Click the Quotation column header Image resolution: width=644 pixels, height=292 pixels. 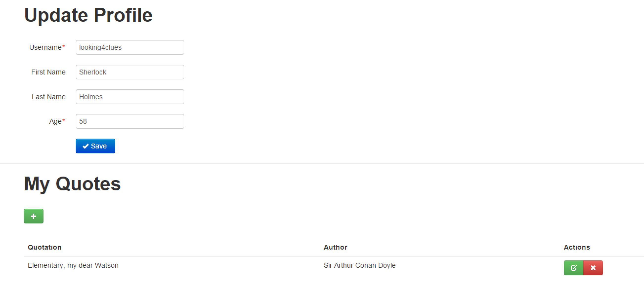[44, 247]
